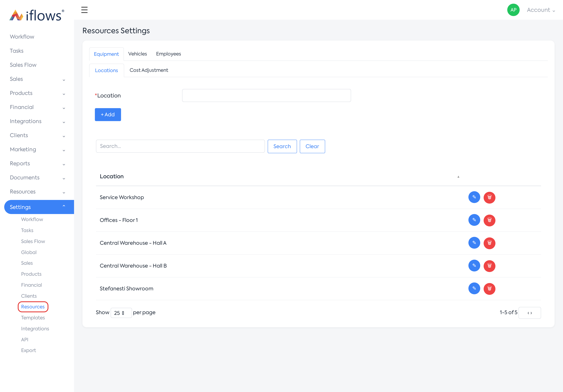Open the Cost Adjustment tab
This screenshot has width=563, height=392.
pos(149,70)
